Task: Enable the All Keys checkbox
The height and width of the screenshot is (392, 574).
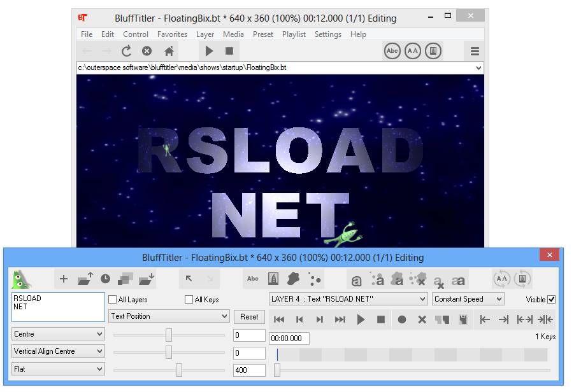Action: pyautogui.click(x=189, y=300)
